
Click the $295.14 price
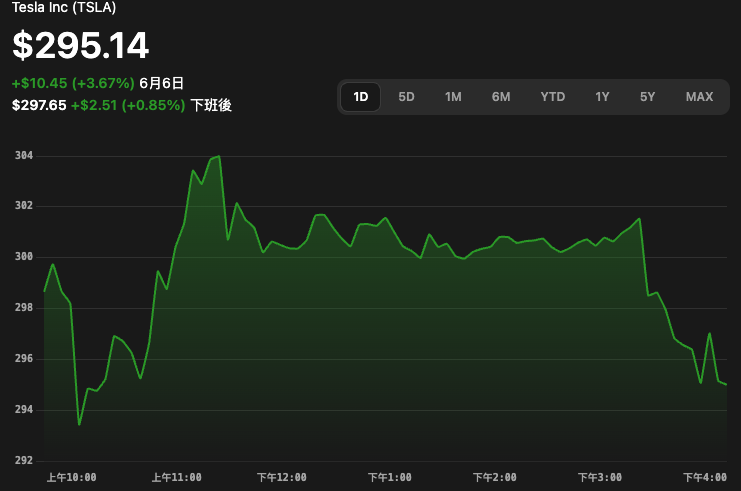(80, 45)
